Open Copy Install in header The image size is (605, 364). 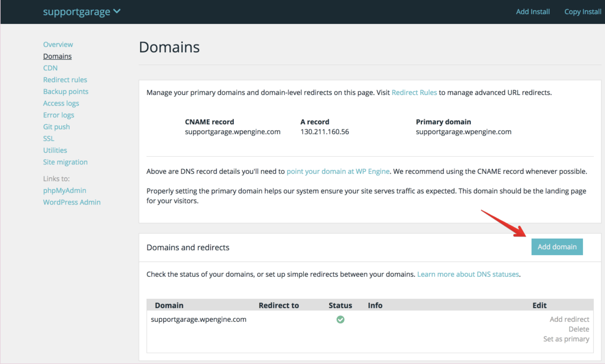tap(583, 12)
